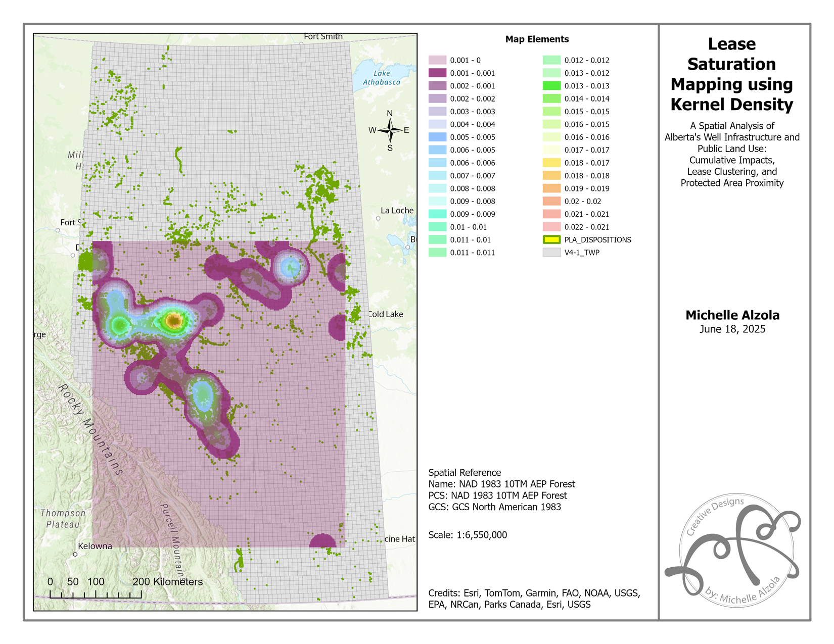Click the Rocky Mountains map label
The height and width of the screenshot is (644, 834).
91,430
